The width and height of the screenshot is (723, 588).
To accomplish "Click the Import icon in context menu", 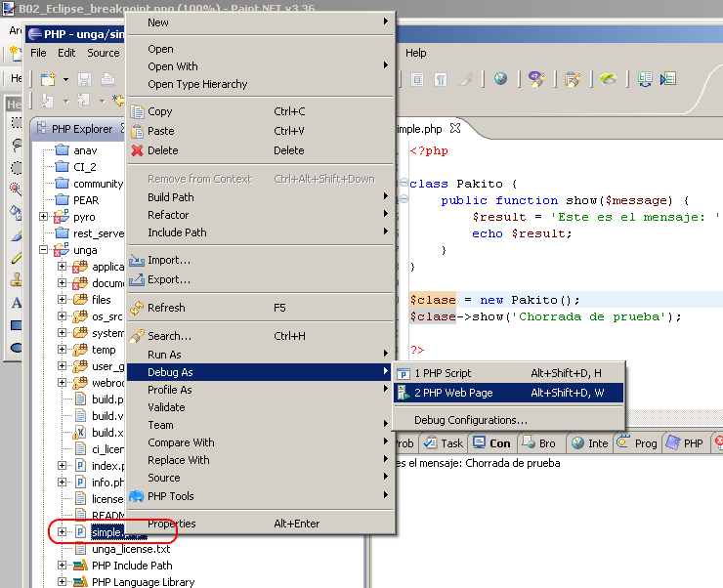I will 137,261.
